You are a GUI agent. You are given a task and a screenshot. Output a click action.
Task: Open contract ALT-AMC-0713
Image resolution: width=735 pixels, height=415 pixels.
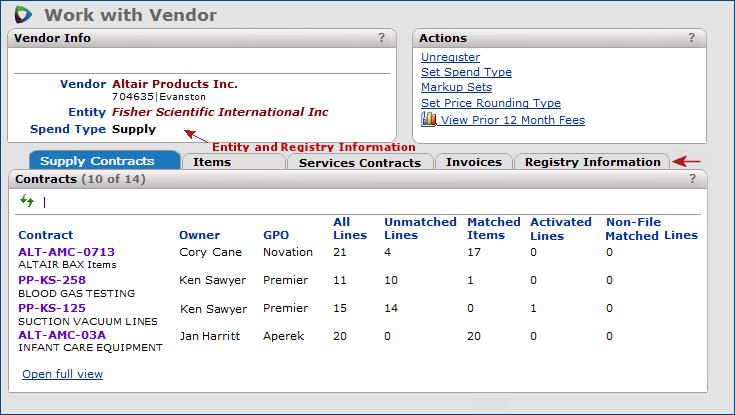tap(66, 252)
